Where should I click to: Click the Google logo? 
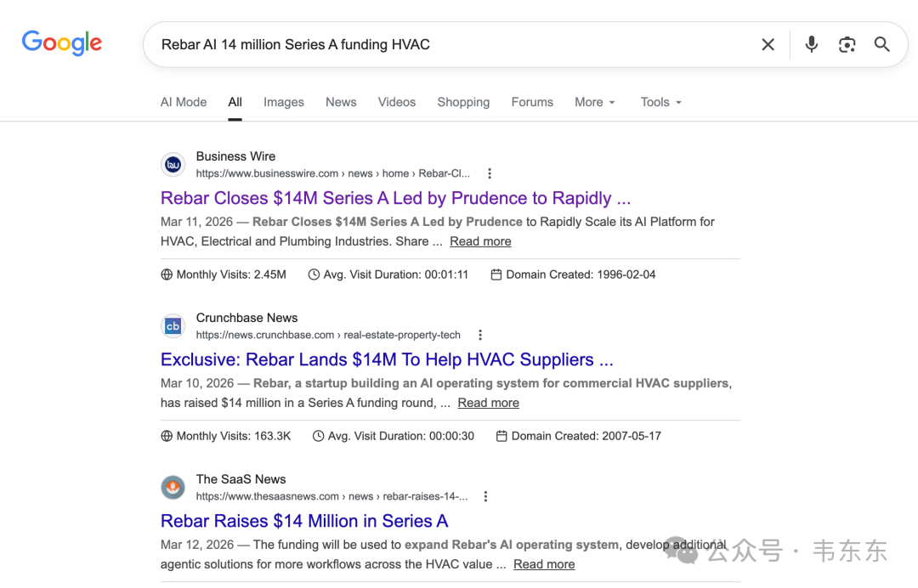[62, 43]
